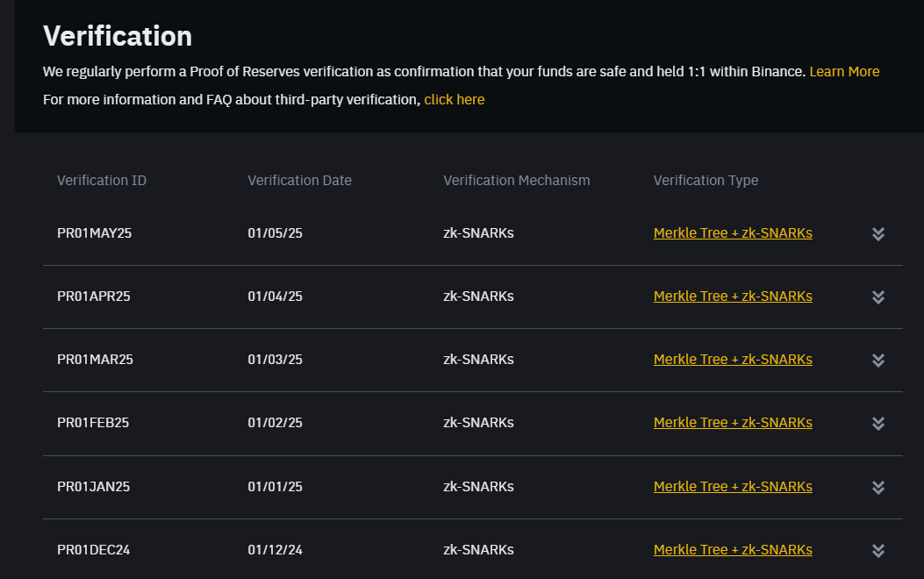Viewport: 924px width, 579px height.
Task: Click the Verification Date column header
Action: [299, 181]
